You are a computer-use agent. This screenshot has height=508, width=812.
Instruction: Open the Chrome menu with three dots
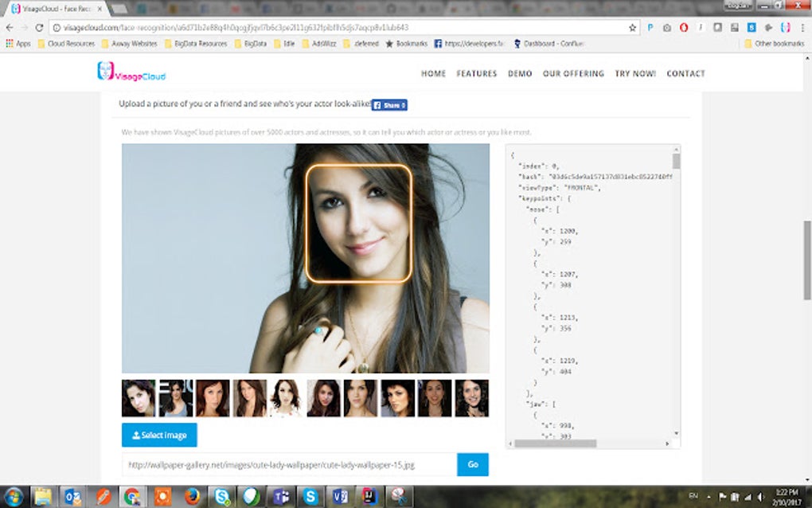(x=801, y=26)
